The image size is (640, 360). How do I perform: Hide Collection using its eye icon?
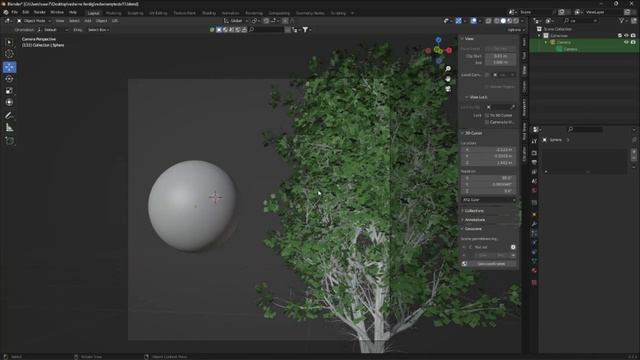point(626,36)
